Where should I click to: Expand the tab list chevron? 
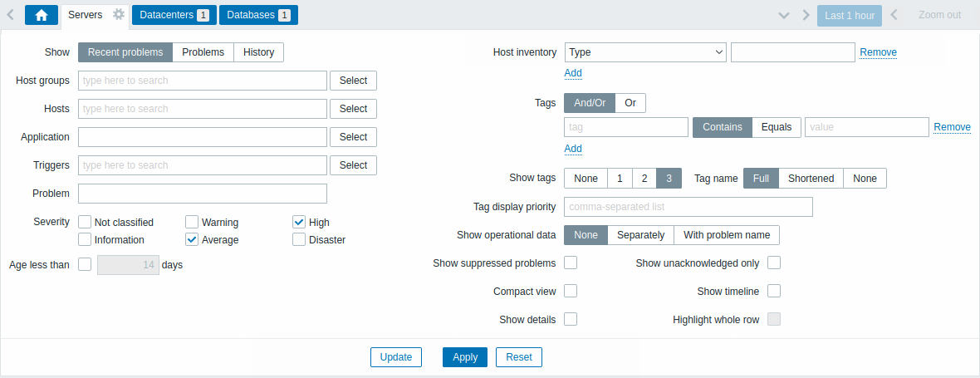click(784, 16)
